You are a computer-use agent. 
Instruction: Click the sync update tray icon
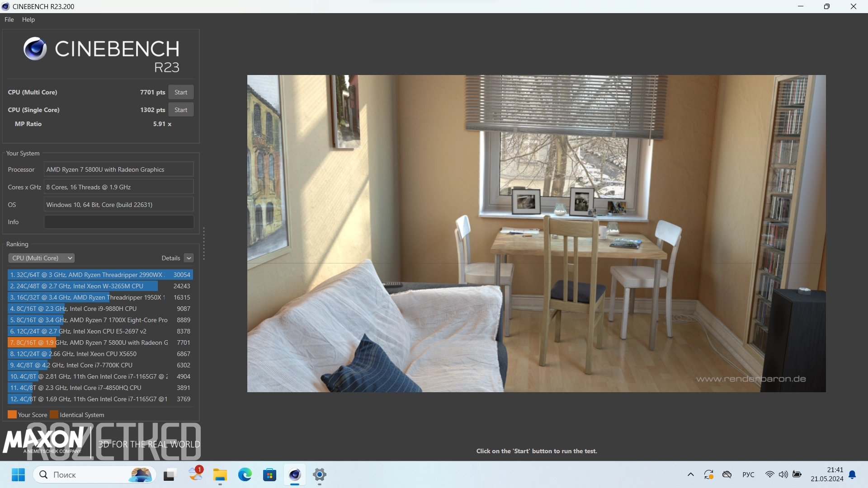click(708, 474)
